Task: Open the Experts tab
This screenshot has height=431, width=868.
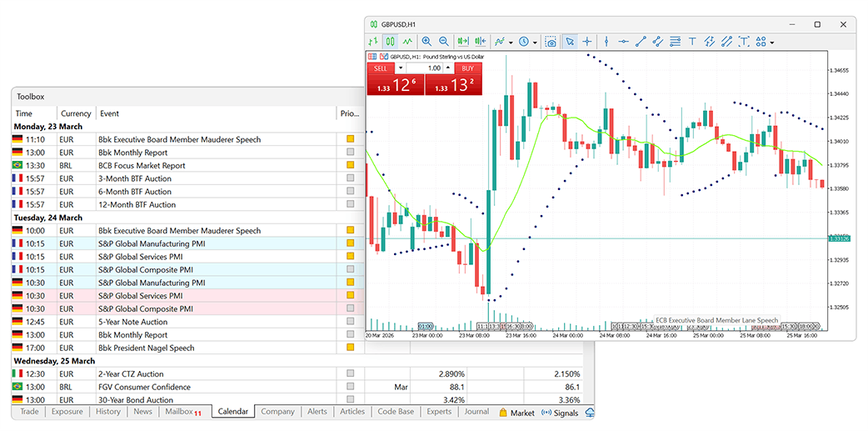Action: [x=439, y=412]
